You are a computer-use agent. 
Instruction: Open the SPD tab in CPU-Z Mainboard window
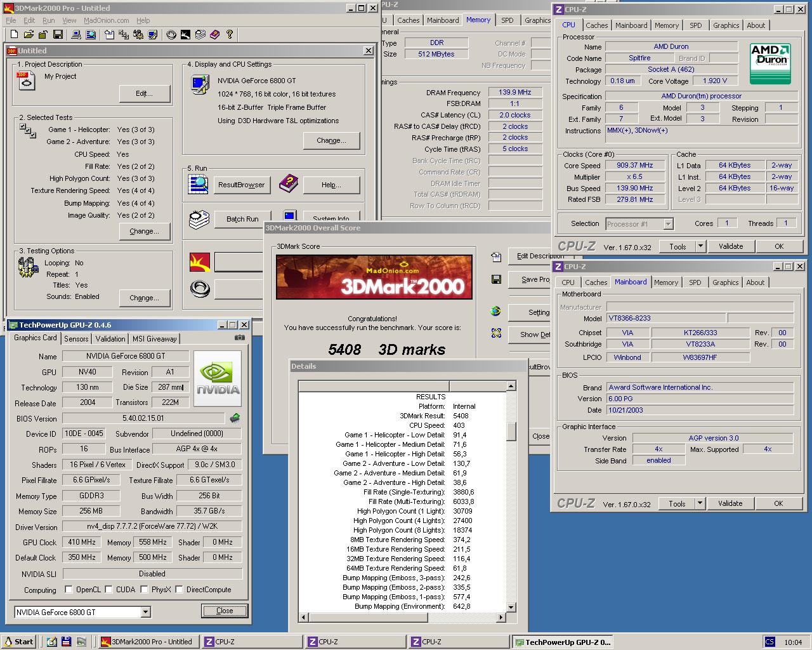695,282
